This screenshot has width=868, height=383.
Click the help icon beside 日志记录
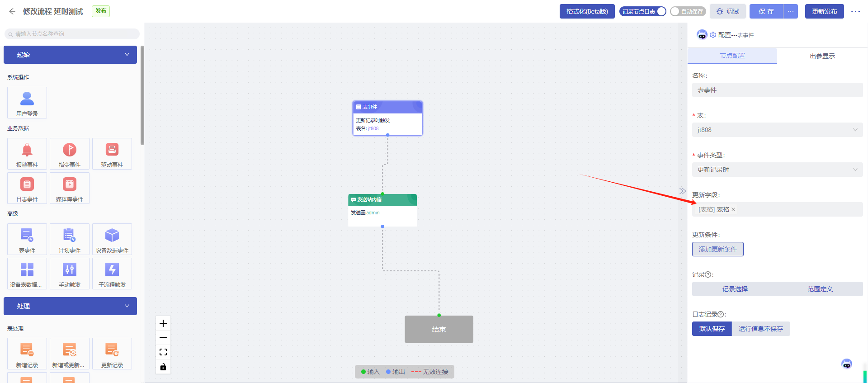tap(721, 314)
